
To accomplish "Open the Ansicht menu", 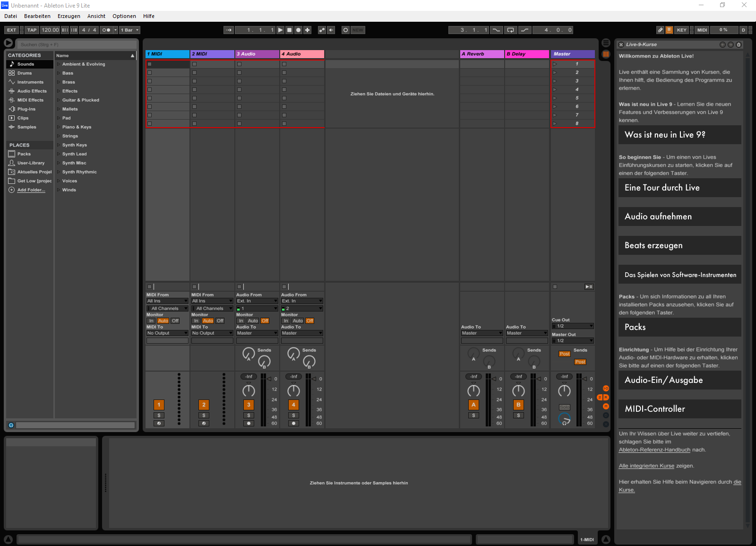I will click(x=96, y=16).
